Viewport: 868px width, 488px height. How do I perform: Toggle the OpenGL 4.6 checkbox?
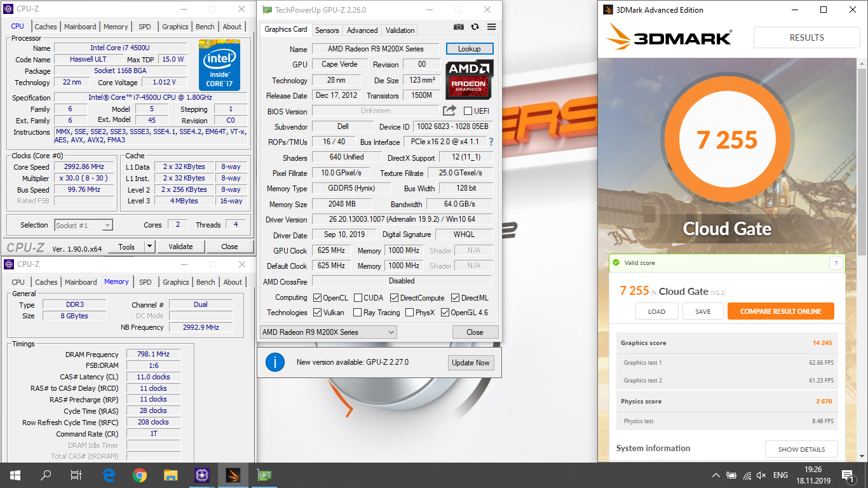(x=445, y=312)
